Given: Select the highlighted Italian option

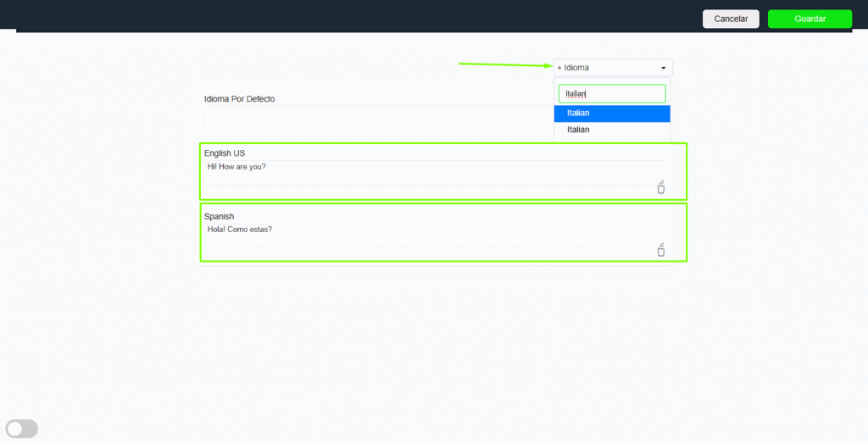Looking at the screenshot, I should click(x=612, y=114).
